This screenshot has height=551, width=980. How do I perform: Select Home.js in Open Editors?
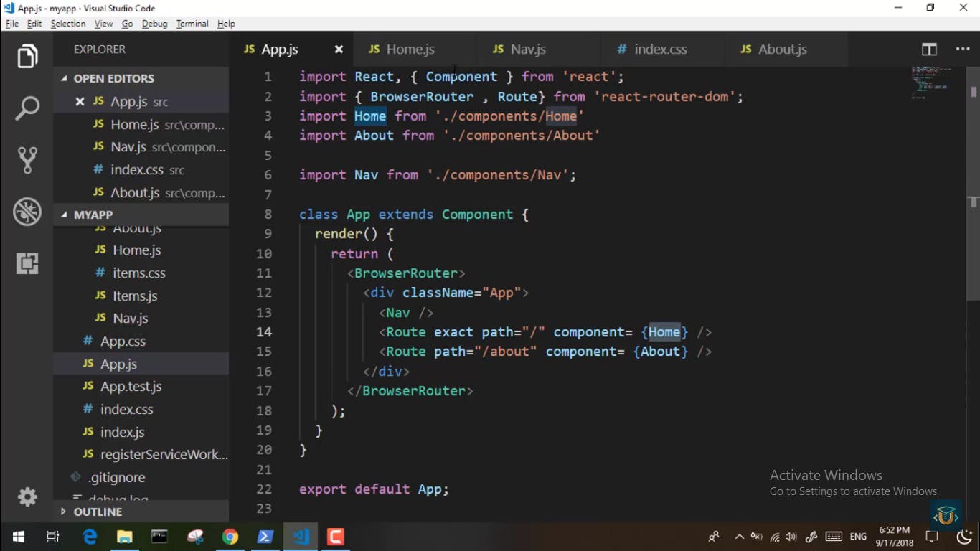tap(141, 124)
